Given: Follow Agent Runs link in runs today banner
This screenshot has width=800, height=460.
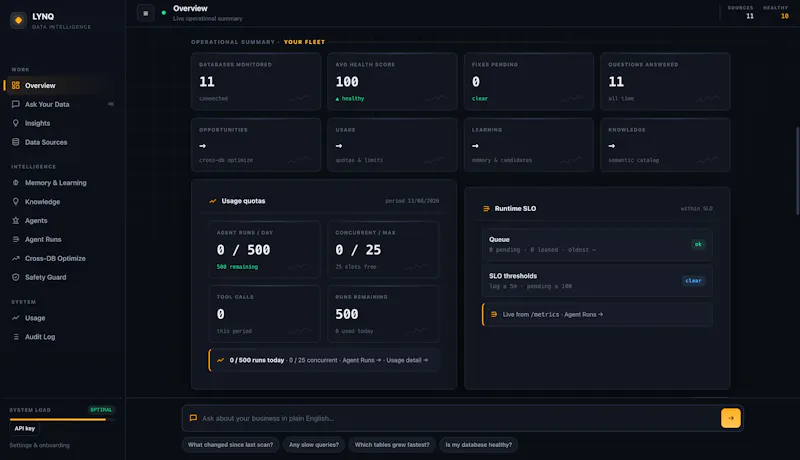Looking at the screenshot, I should 361,360.
